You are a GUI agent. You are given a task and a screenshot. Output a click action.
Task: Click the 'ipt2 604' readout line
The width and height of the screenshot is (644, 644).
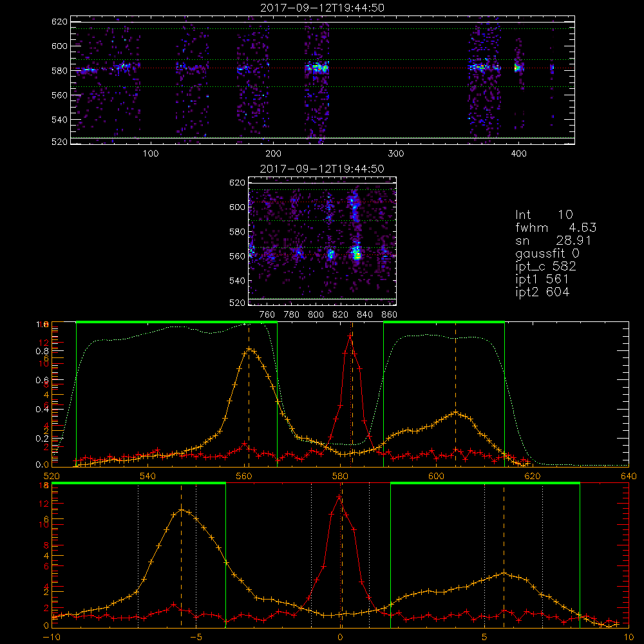coord(542,292)
